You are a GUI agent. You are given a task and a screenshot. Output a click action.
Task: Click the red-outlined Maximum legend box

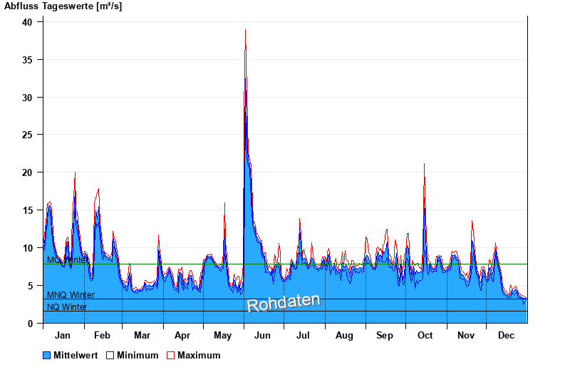(x=170, y=355)
